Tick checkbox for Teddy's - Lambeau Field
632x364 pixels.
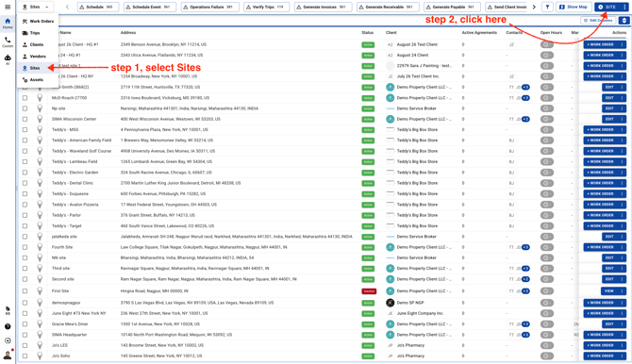pos(25,161)
